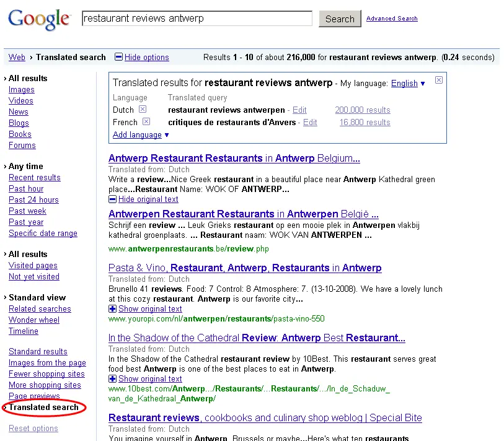Filter results by Videos

21,100
